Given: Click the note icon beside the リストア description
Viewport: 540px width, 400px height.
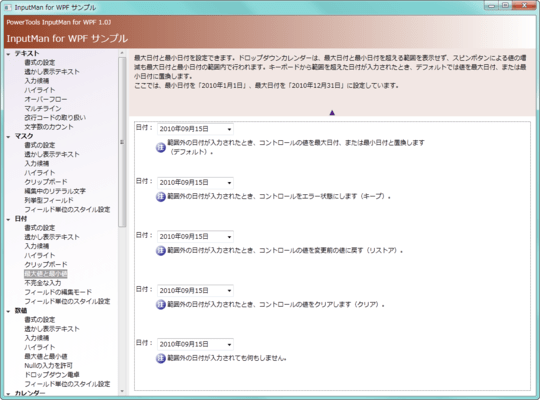Looking at the screenshot, I should [161, 250].
